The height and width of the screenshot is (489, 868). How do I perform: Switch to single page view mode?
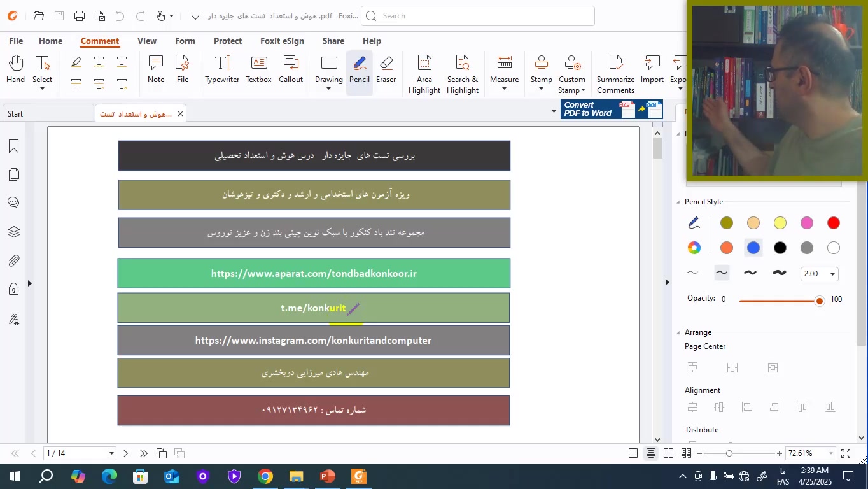pyautogui.click(x=633, y=453)
